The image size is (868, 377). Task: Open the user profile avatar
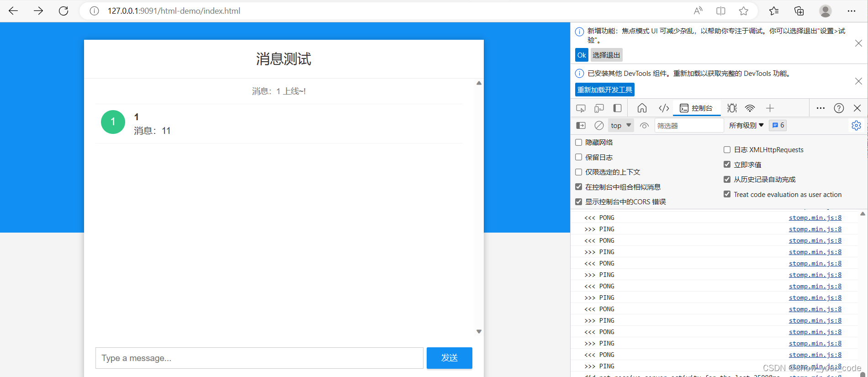[x=826, y=11]
